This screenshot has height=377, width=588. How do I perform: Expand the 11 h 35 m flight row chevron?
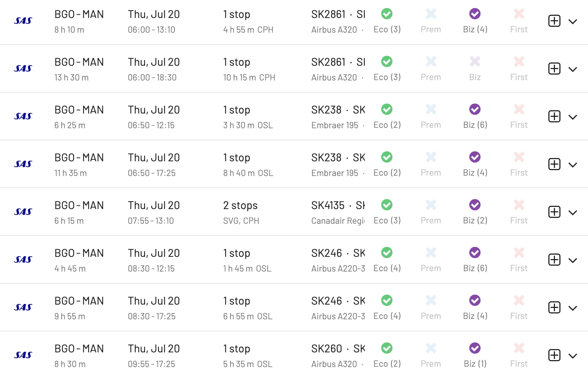tap(573, 165)
